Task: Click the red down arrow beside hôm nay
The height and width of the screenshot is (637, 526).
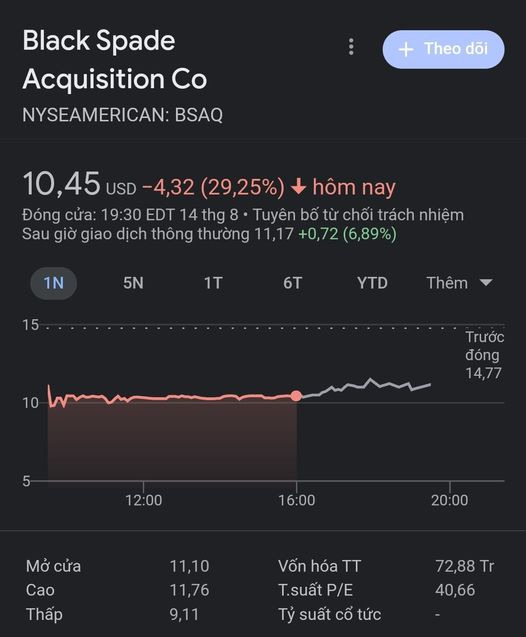Action: click(x=299, y=187)
